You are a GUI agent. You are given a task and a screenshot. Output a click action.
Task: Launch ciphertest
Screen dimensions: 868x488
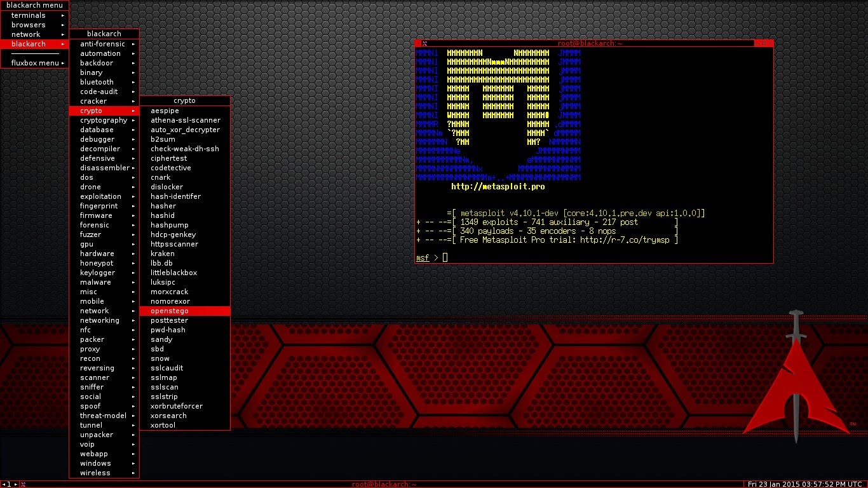(185, 158)
